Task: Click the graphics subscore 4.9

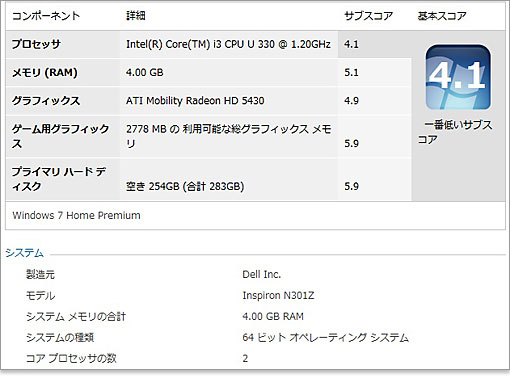Action: click(x=351, y=100)
